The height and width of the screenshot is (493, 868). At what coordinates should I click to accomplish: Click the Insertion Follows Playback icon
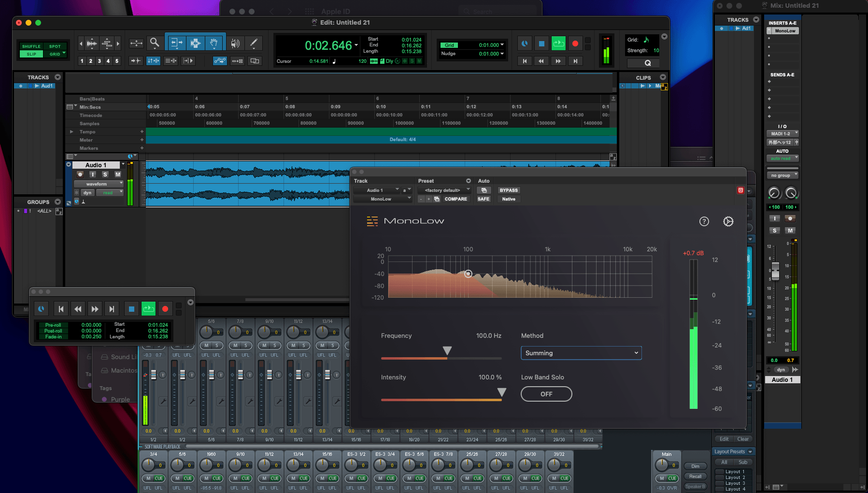click(x=188, y=61)
